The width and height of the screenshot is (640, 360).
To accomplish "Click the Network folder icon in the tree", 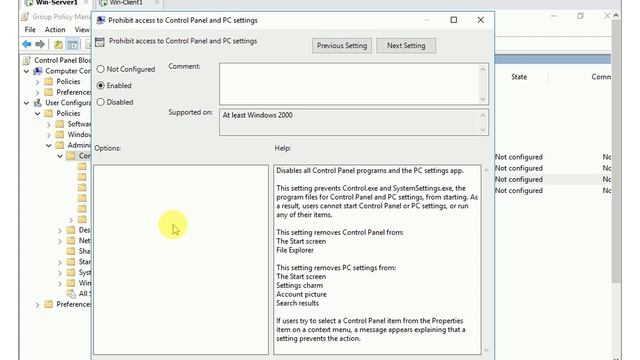I will click(x=71, y=240).
